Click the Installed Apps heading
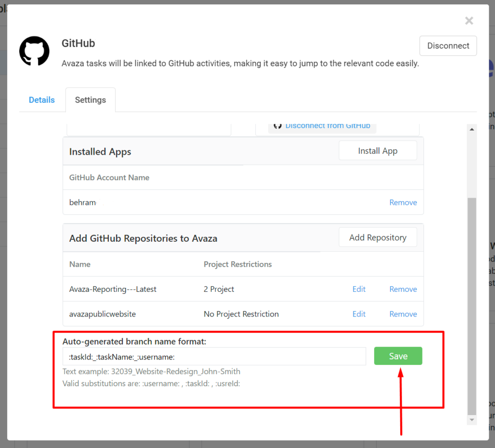 100,152
